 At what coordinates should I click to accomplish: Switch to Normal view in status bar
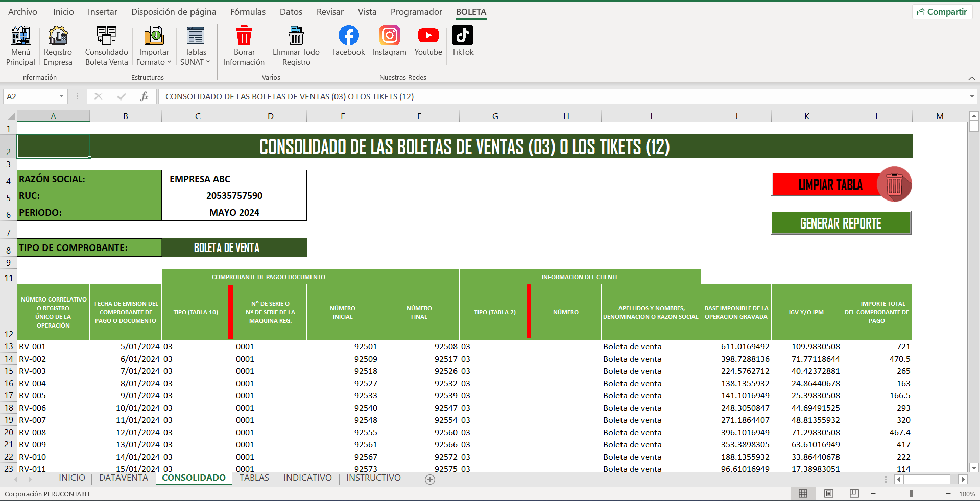tap(803, 493)
